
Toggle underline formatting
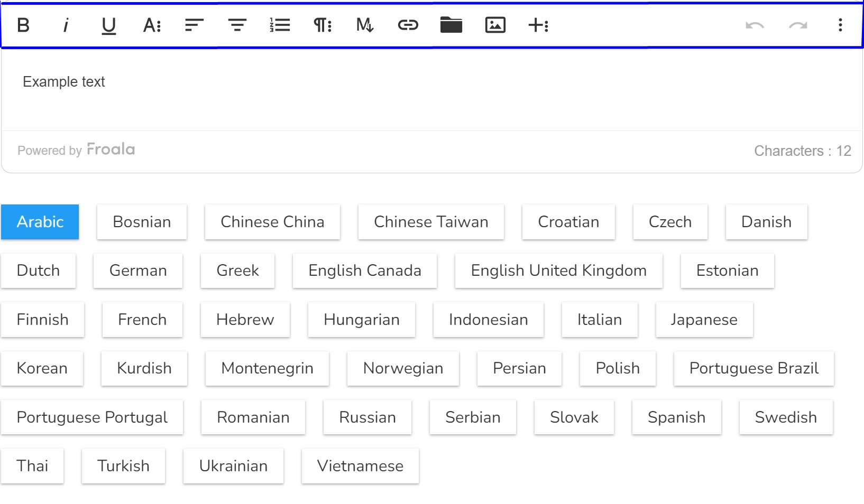[x=108, y=25]
